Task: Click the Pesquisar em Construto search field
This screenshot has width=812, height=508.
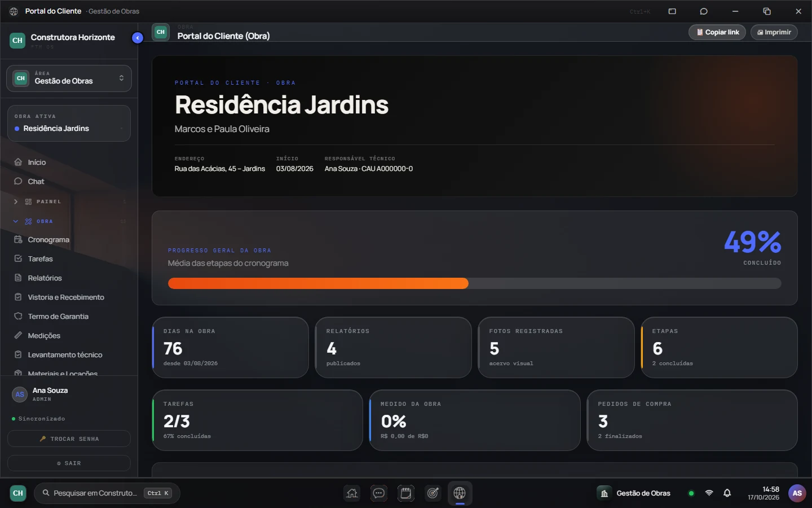Action: [x=107, y=493]
